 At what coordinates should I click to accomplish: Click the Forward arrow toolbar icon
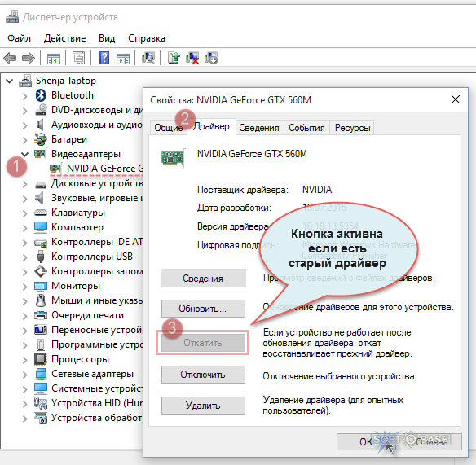(29, 58)
